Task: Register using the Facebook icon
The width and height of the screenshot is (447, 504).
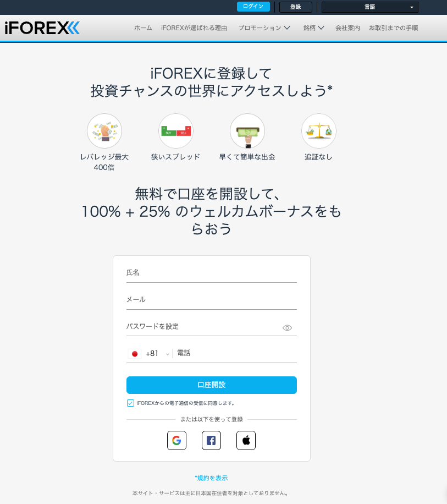Action: point(211,440)
